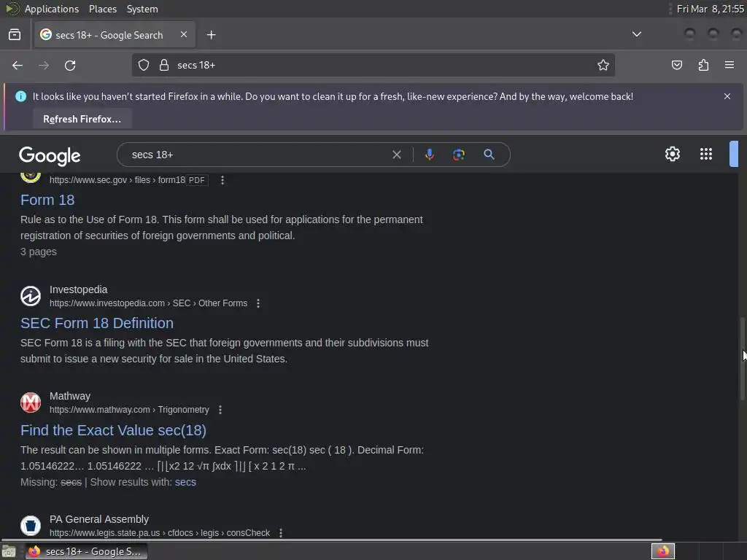747x560 pixels.
Task: Clear the Google search box text
Action: point(396,155)
